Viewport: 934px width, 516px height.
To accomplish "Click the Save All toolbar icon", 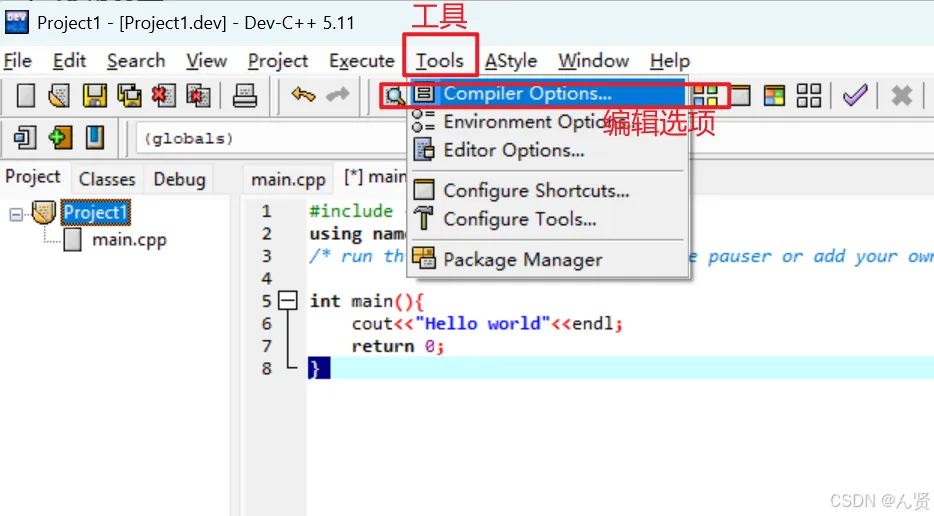I will click(129, 95).
